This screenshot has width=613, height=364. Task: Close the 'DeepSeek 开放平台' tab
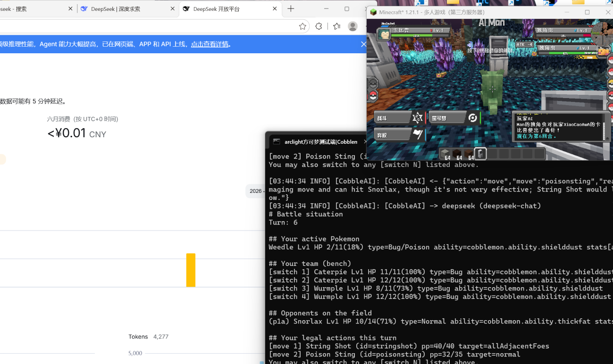click(x=275, y=9)
